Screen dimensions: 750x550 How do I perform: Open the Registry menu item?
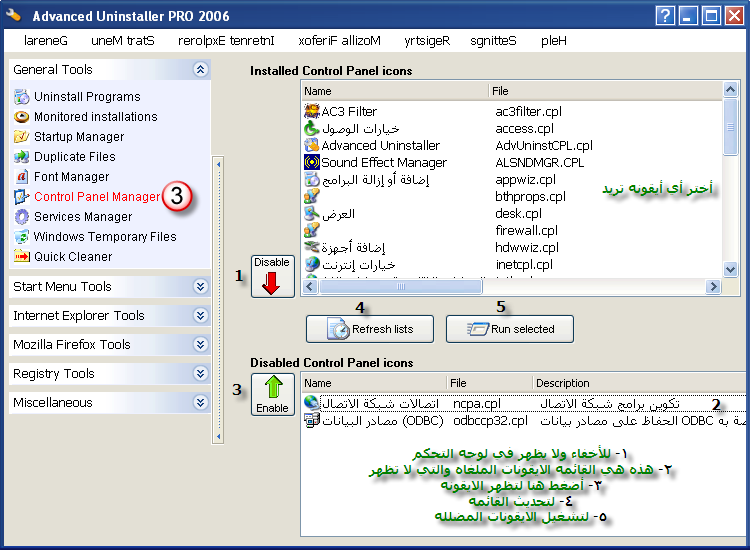[x=427, y=41]
